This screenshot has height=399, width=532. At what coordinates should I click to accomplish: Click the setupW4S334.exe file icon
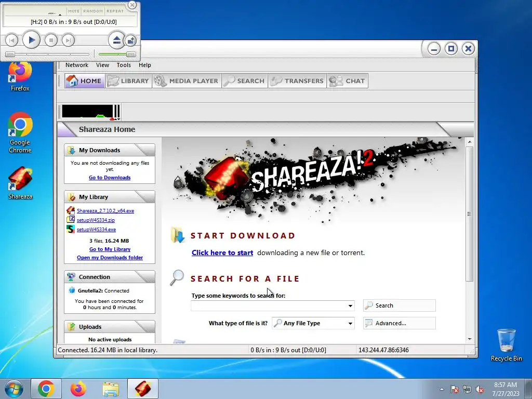coord(71,229)
